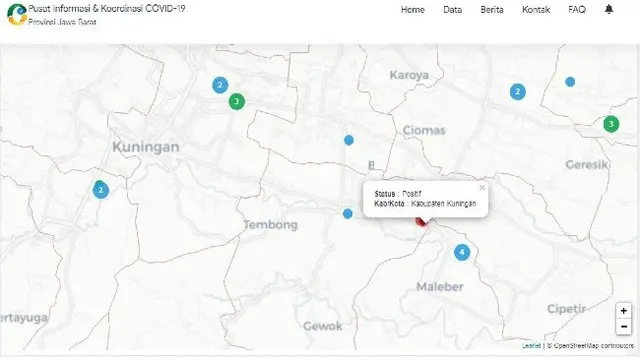Click the Karoya map label
The height and width of the screenshot is (360, 640).
point(409,75)
